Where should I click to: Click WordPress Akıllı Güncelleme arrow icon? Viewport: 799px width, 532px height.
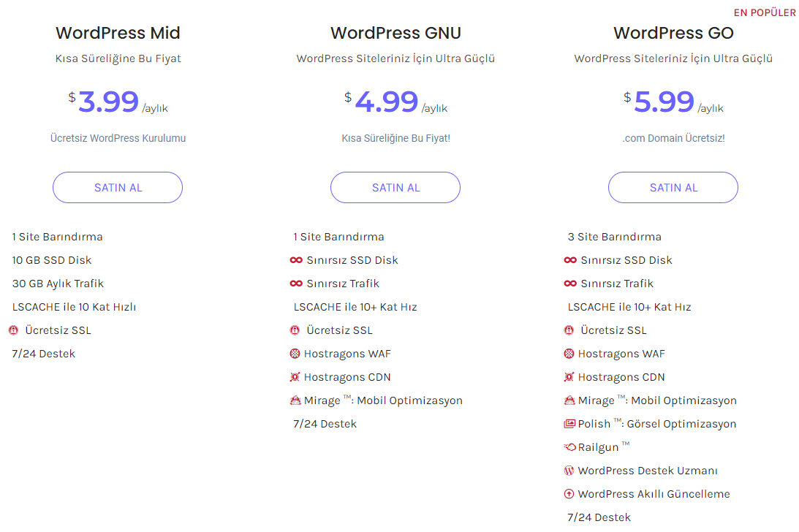[569, 494]
